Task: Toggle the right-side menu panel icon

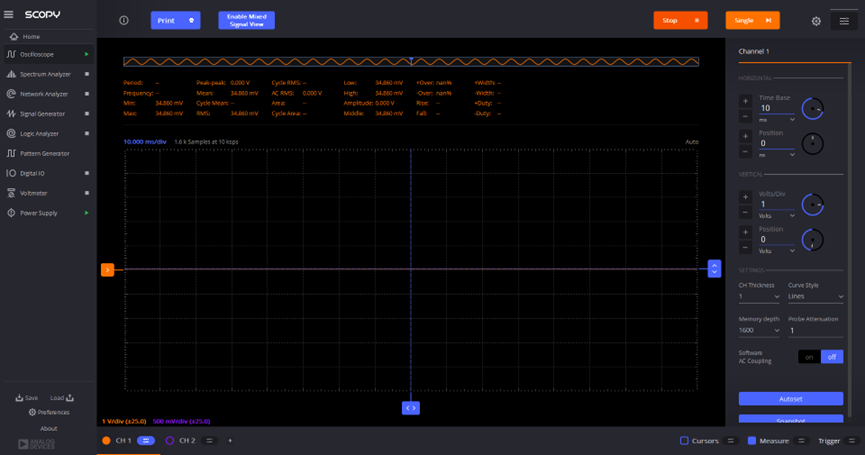Action: click(844, 21)
